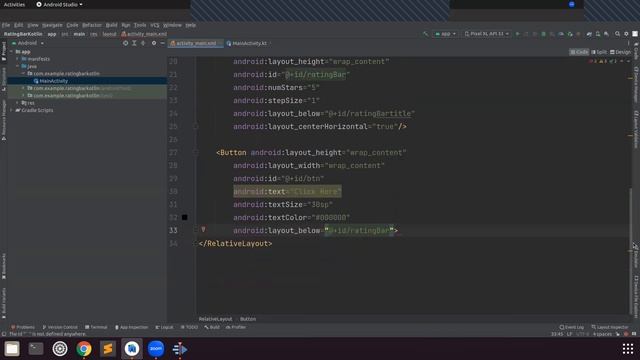The width and height of the screenshot is (640, 360).
Task: Switch editor to Design view mode
Action: [x=620, y=52]
